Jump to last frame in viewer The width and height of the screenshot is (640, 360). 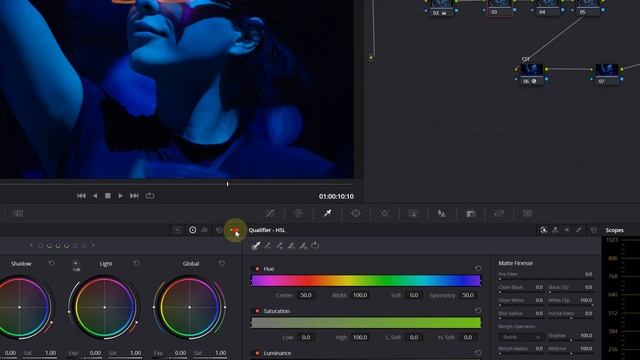pos(134,196)
